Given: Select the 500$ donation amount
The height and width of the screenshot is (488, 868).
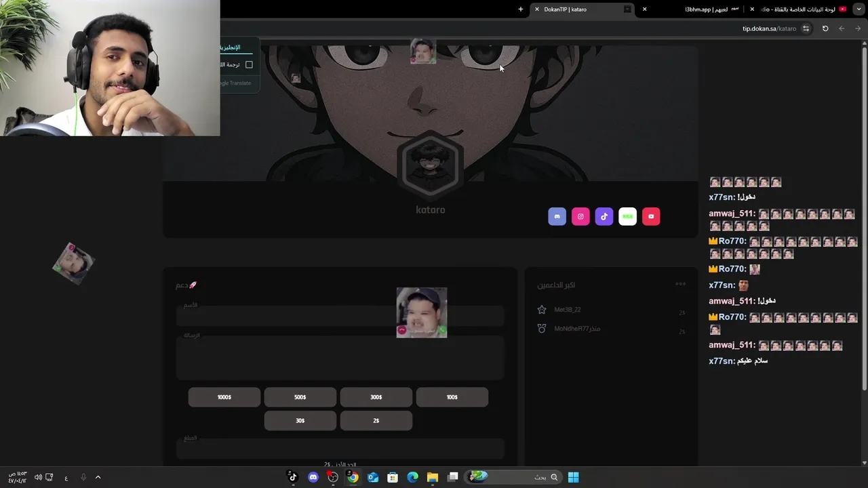Looking at the screenshot, I should point(300,397).
